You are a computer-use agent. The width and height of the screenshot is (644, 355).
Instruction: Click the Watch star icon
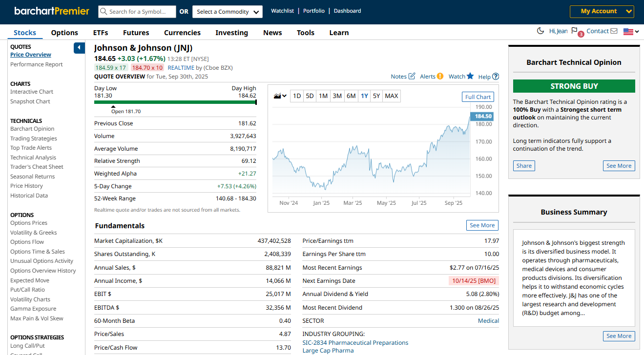coord(470,76)
